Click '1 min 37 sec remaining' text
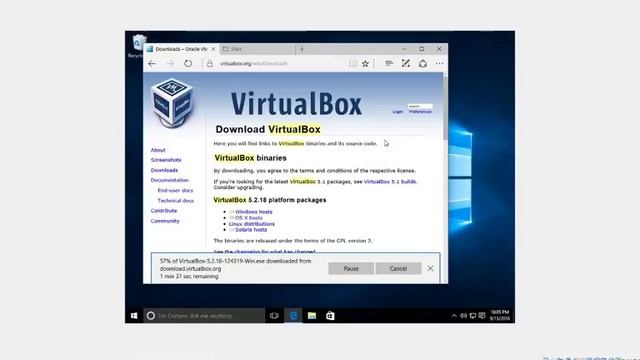 pos(189,276)
